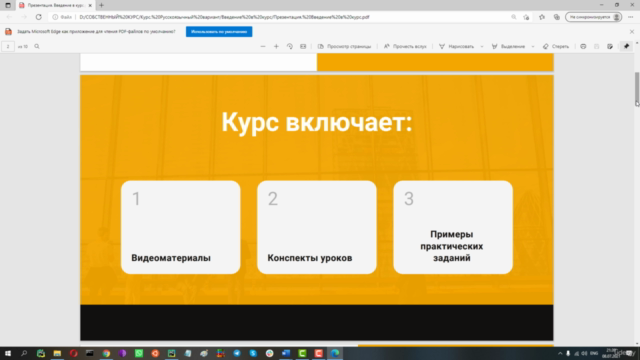640x360 pixels.
Task: Switch to Microsoft Edge in the taskbar
Action: click(x=335, y=353)
